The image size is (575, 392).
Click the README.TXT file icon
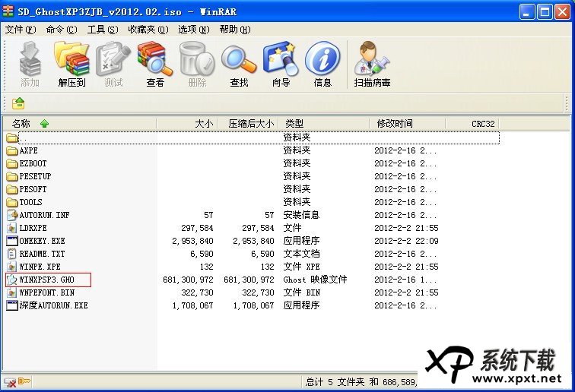12,254
